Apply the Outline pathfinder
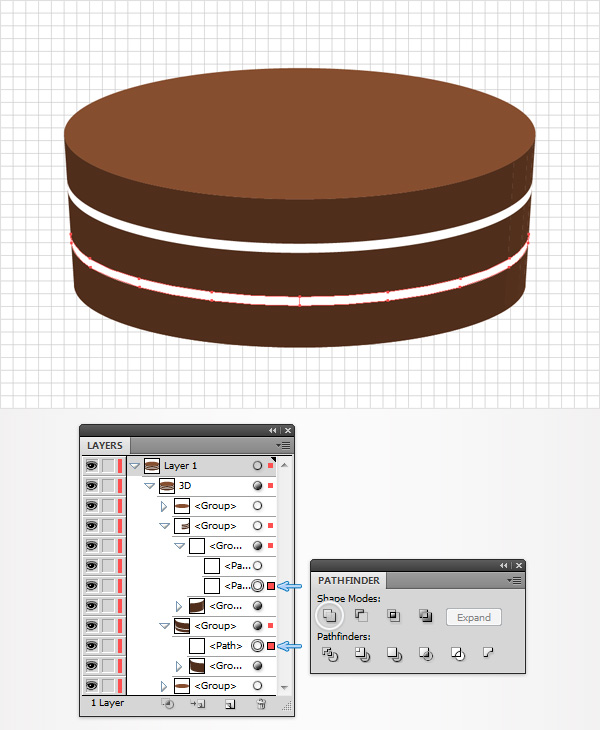 [458, 654]
